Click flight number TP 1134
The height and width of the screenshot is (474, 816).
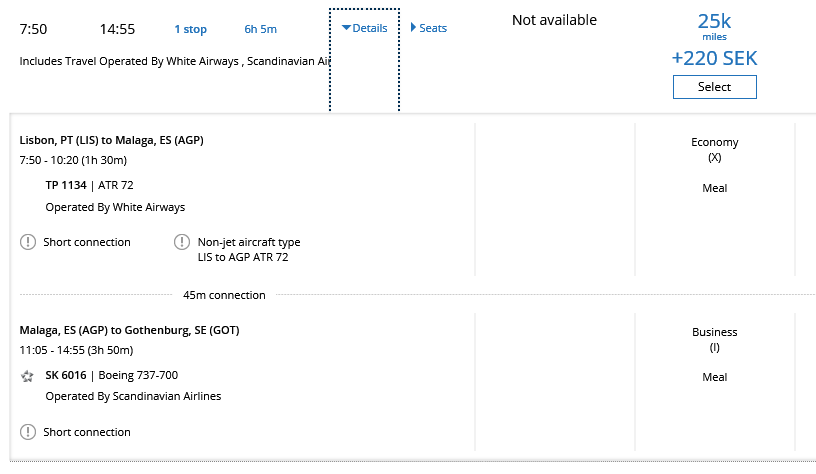[66, 185]
